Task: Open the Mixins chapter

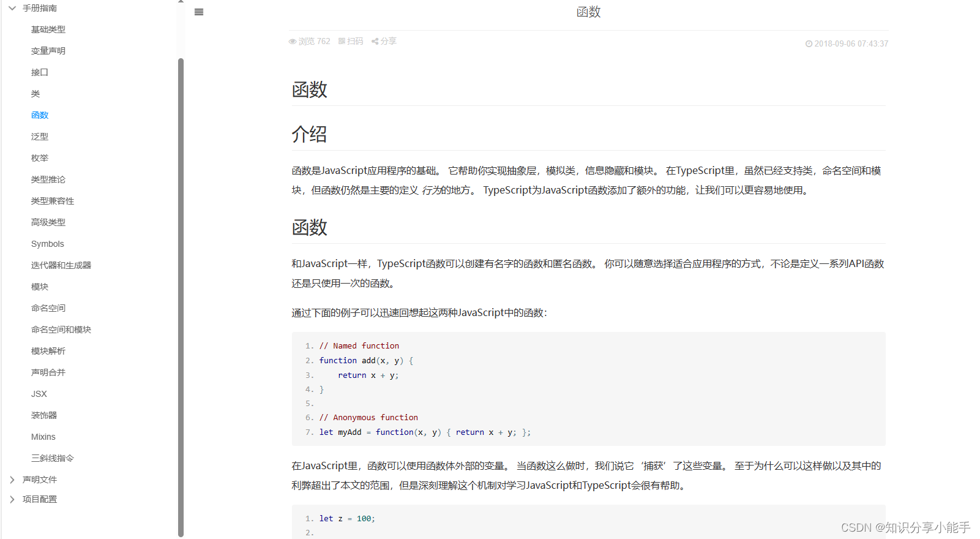Action: click(x=43, y=437)
